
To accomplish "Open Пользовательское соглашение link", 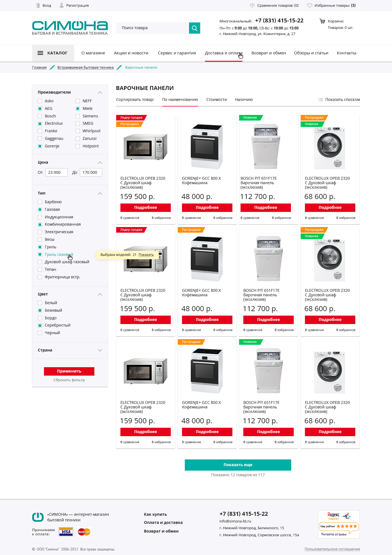I will point(332,549).
